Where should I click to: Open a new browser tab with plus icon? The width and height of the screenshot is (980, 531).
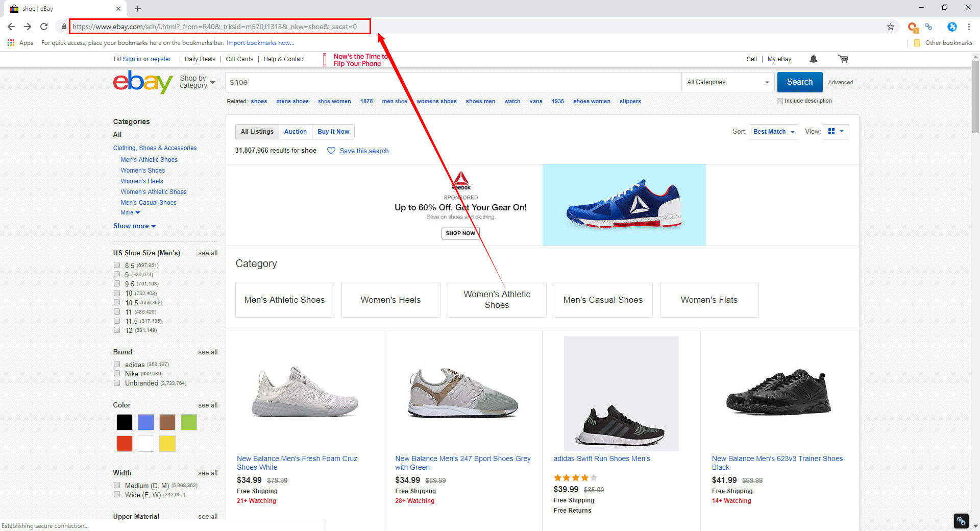(x=138, y=9)
